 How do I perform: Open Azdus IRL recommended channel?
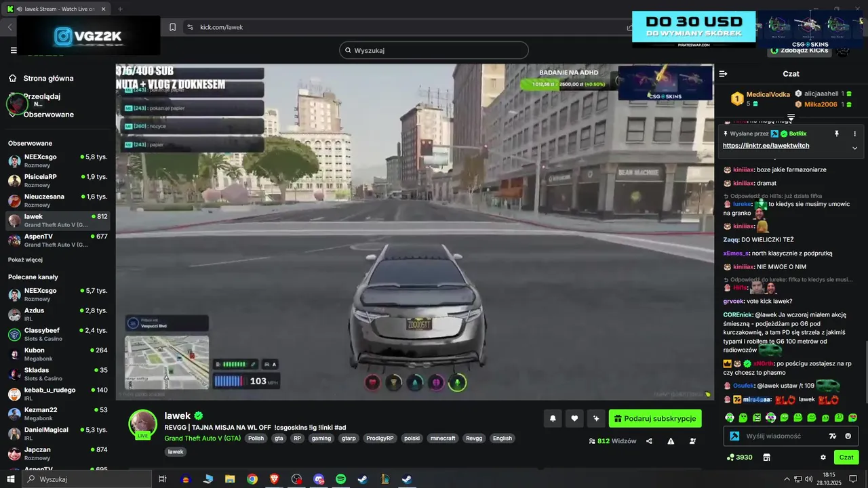pyautogui.click(x=58, y=314)
